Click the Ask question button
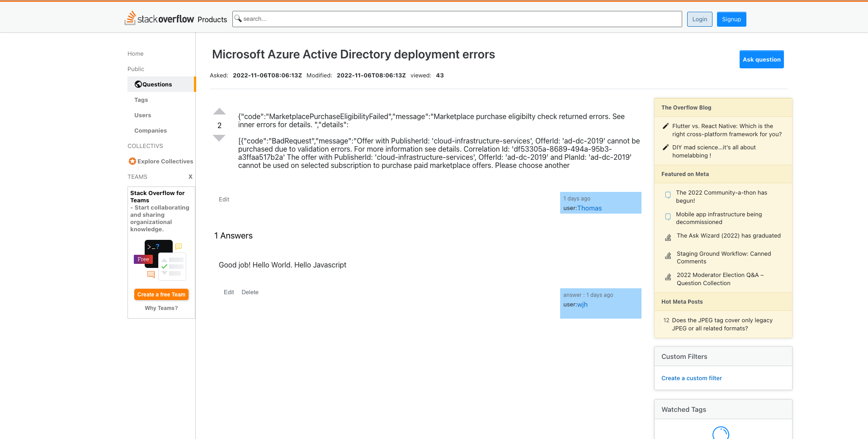The height and width of the screenshot is (439, 868). point(761,59)
